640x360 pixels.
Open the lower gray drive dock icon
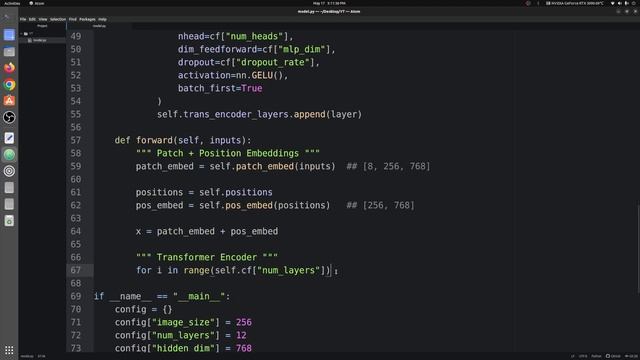coord(9,204)
